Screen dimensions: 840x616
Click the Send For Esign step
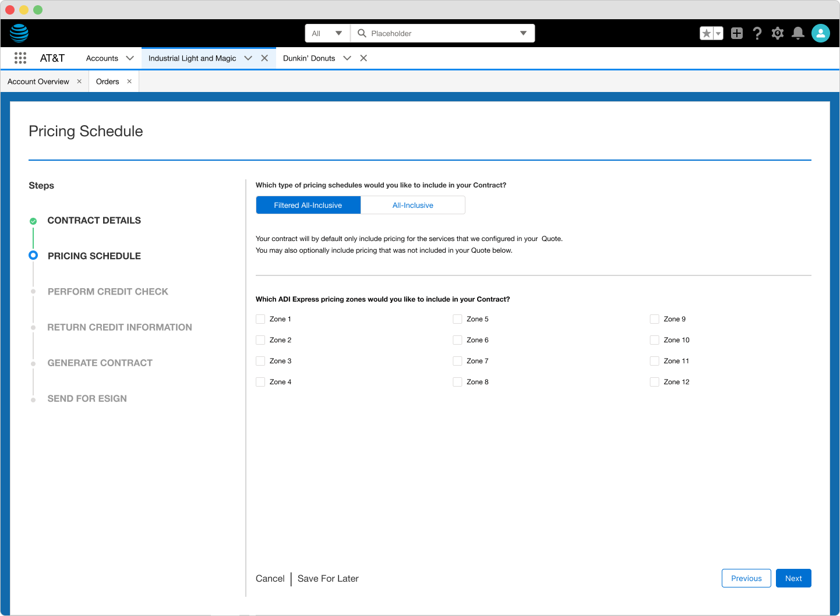[x=87, y=398]
